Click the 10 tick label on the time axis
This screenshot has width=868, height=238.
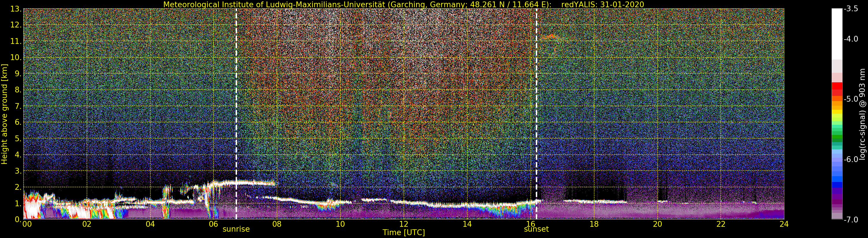click(340, 224)
